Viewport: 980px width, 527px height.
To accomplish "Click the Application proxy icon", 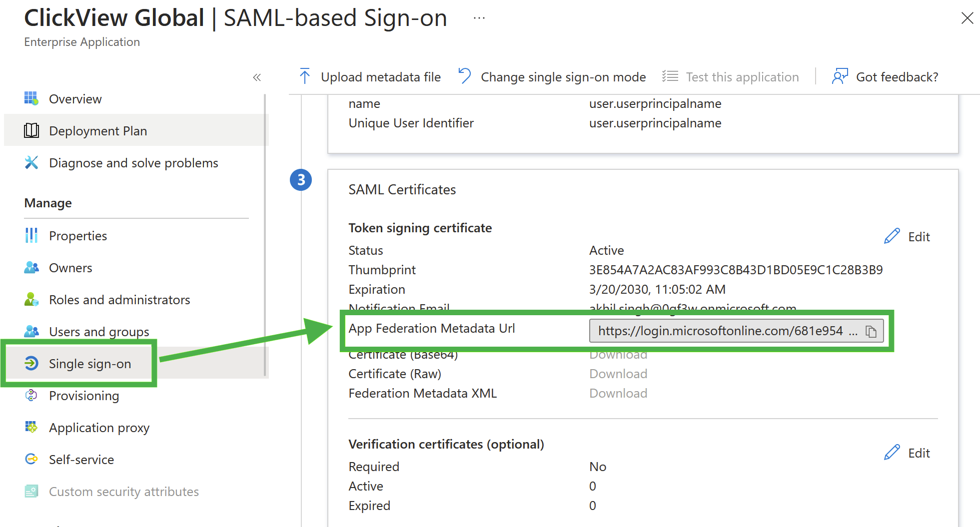I will 31,427.
